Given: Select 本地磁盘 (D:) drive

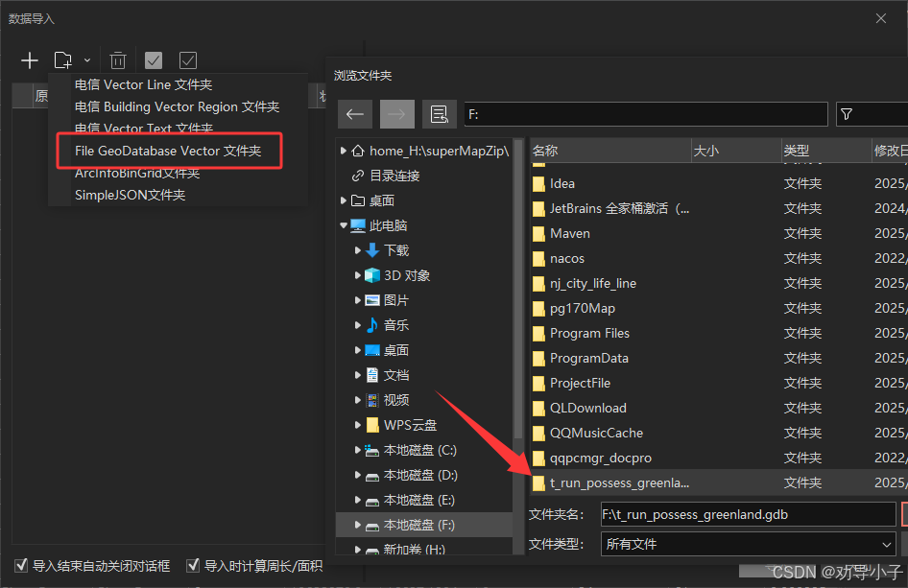Looking at the screenshot, I should point(420,475).
